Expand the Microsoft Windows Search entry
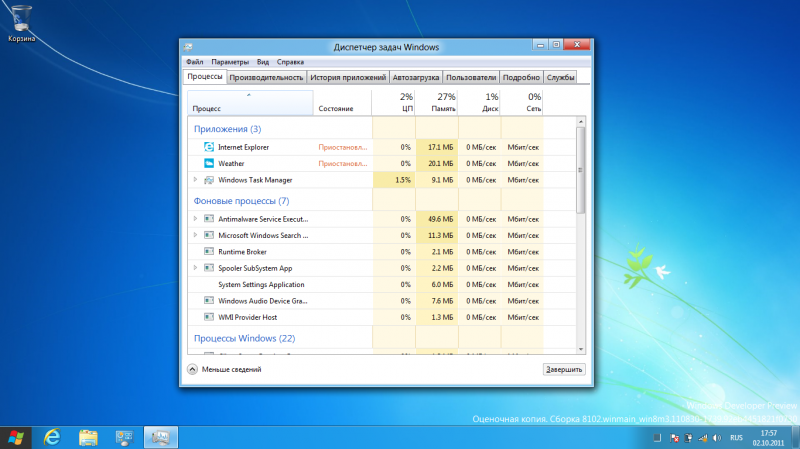800x449 pixels. (x=195, y=235)
